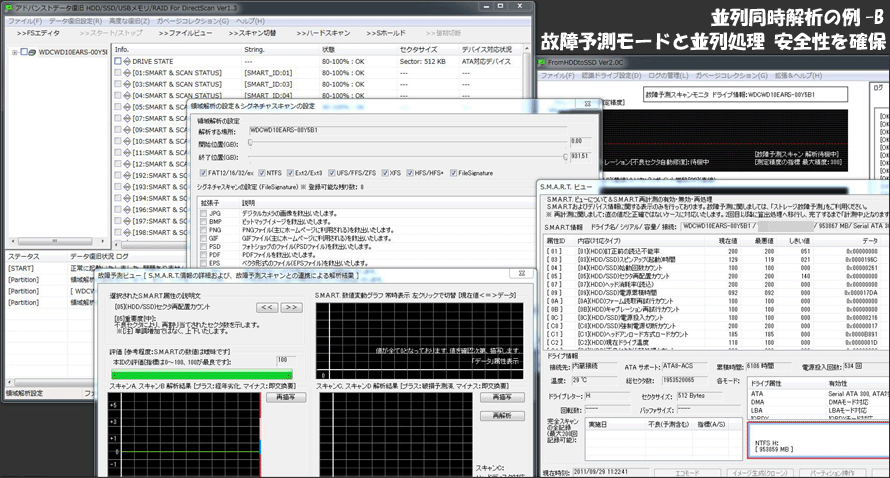Screen dimensions: 890x478
Task: Click [193:SMART row diamond icon
Action: 127,187
